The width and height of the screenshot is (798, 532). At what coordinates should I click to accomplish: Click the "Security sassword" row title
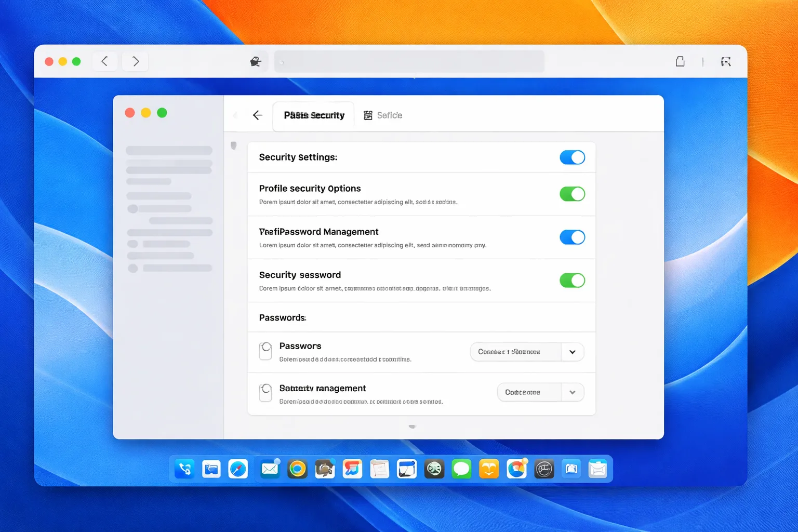click(x=300, y=275)
